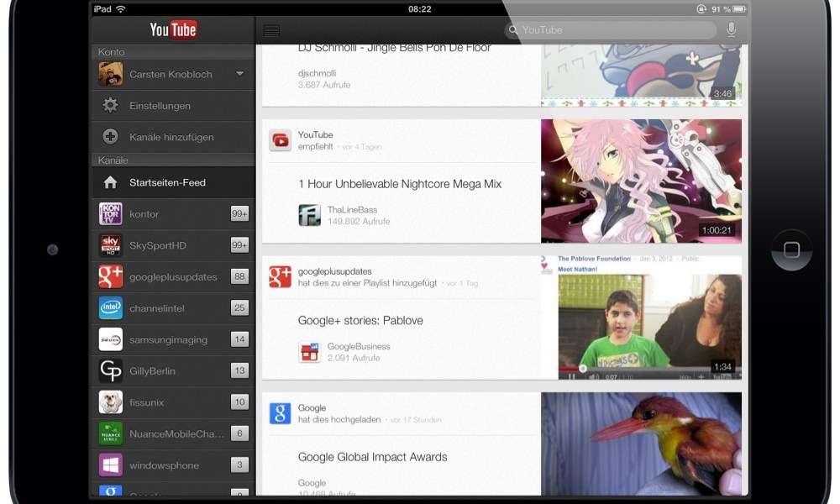Screen dimensions: 840x504
Task: Tap the 08:22 clock in the status bar
Action: (419, 9)
